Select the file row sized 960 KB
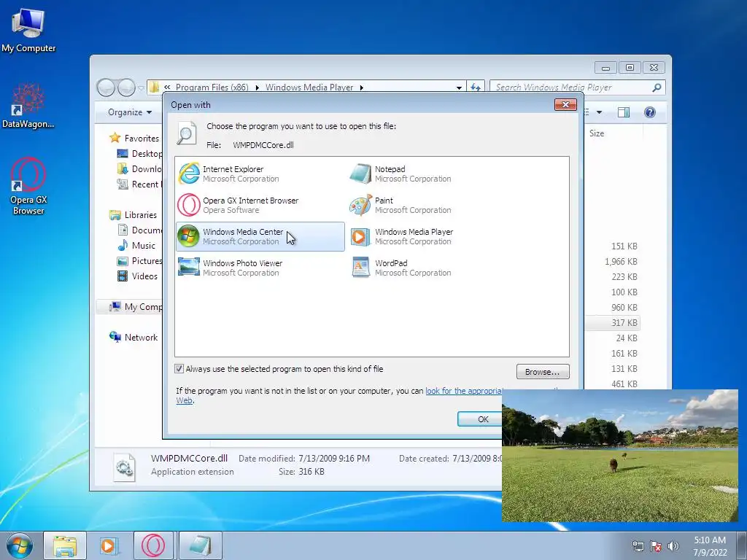The height and width of the screenshot is (560, 747). (624, 307)
